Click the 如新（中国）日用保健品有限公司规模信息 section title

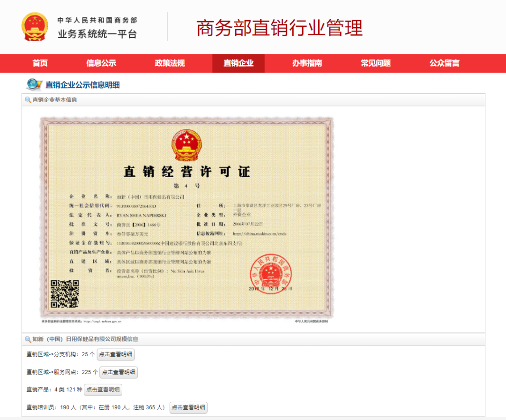click(85, 339)
